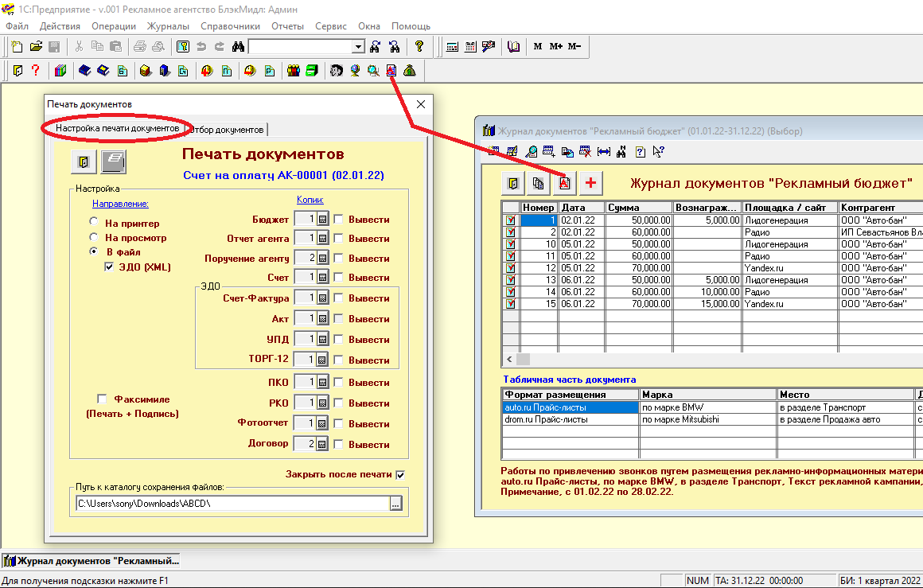923x588 pixels.
Task: Click the open folder icon in top toolbar
Action: 36,46
